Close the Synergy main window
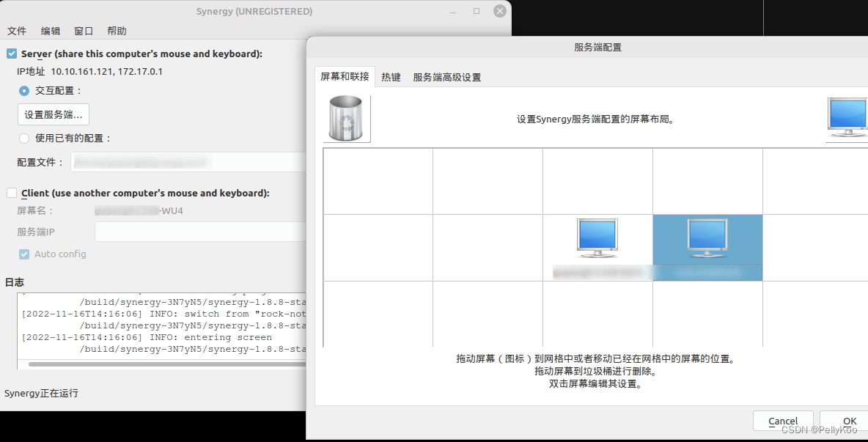868x442 pixels. coord(501,11)
